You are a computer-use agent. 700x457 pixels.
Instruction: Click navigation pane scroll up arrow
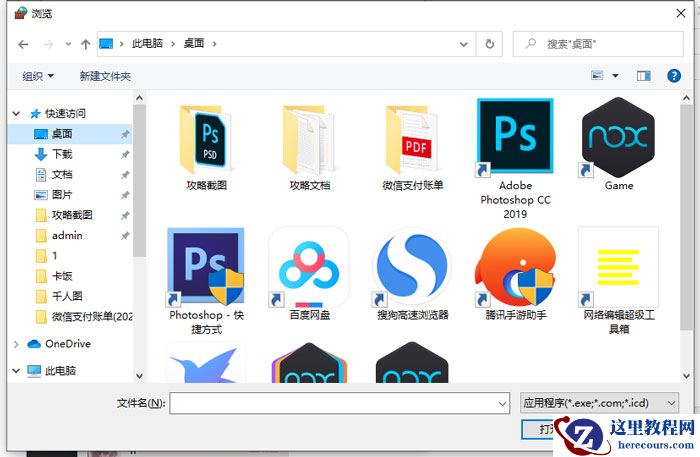pos(139,98)
